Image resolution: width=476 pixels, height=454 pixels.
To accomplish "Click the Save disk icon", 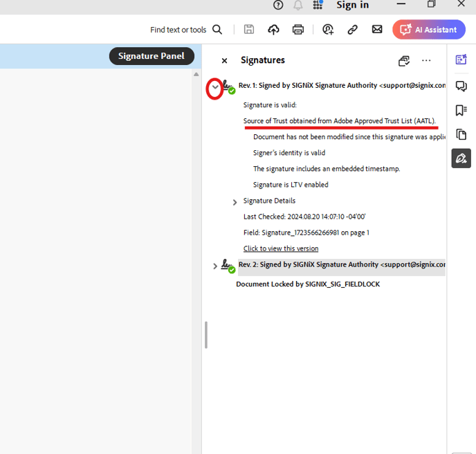I will 249,30.
